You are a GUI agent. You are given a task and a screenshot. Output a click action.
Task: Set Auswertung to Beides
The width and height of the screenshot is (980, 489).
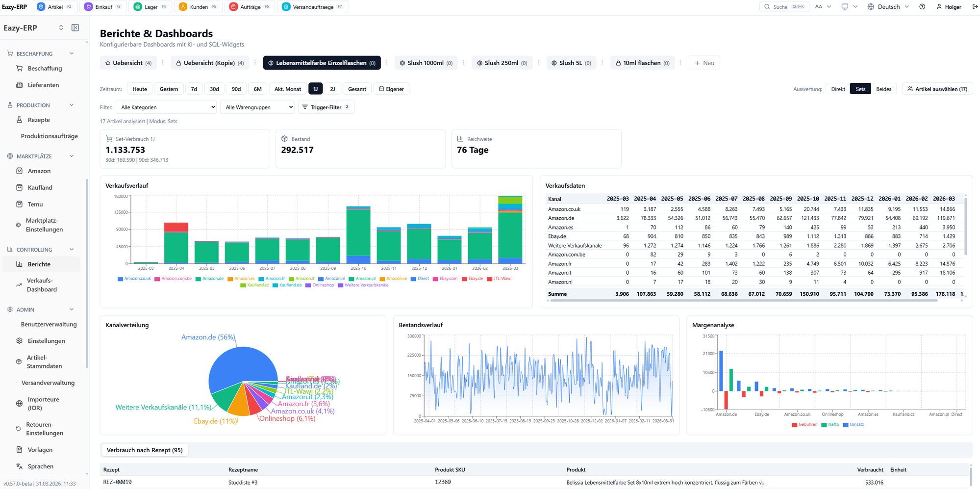[883, 89]
